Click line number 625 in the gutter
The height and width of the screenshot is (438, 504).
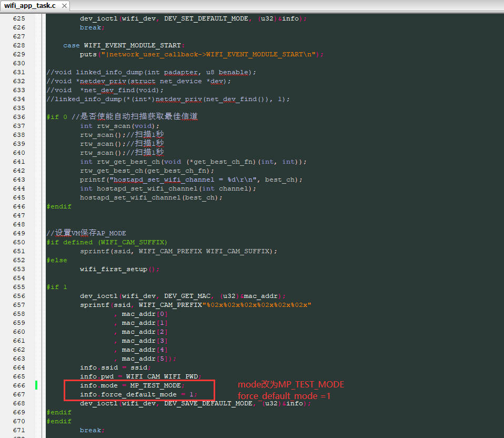coord(19,18)
